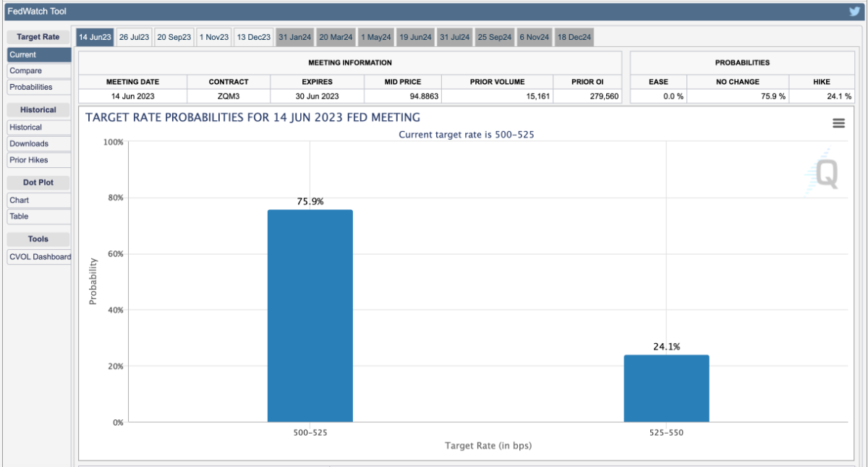868x467 pixels.
Task: Switch to the 20 Sep23 tab
Action: point(174,38)
